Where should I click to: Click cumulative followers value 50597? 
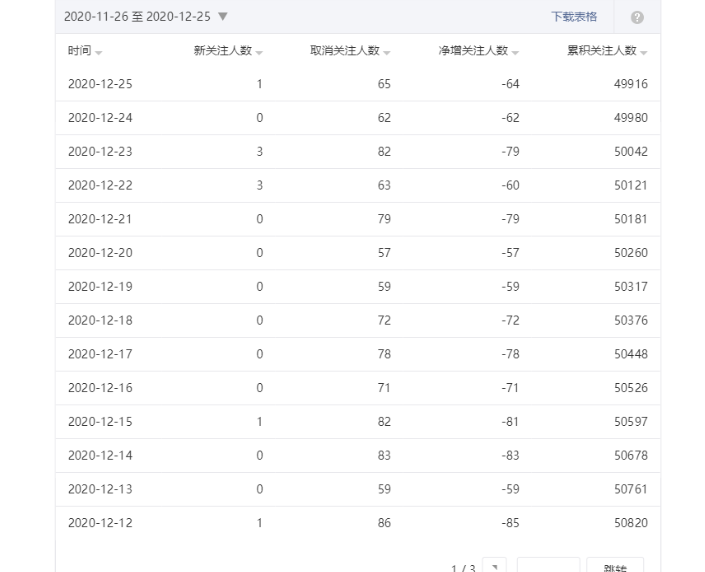pyautogui.click(x=631, y=422)
